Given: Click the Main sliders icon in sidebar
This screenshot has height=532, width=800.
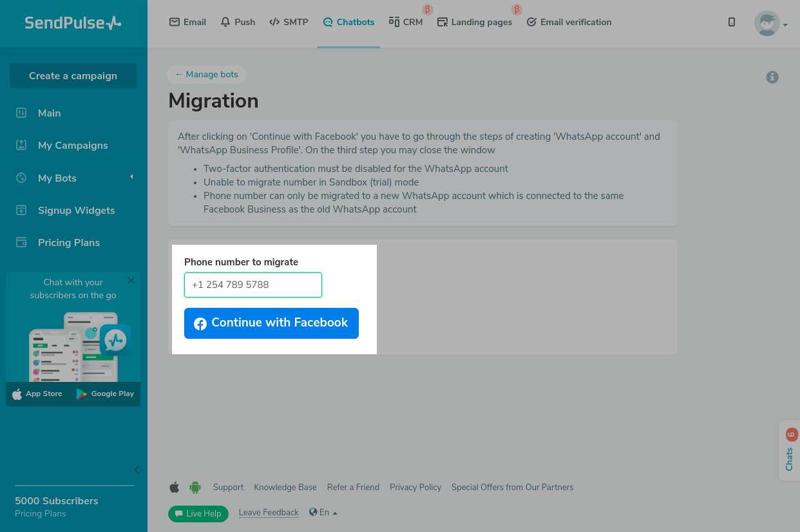Looking at the screenshot, I should coord(21,113).
